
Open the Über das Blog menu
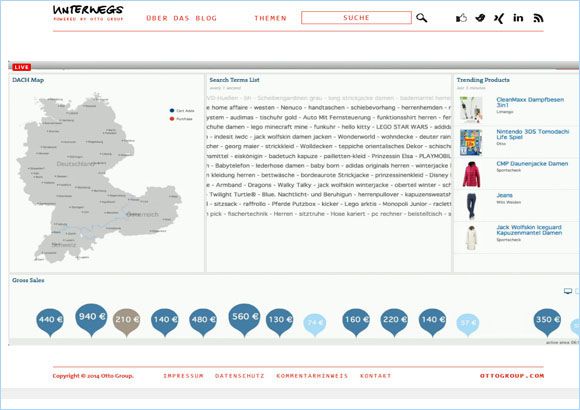coord(181,18)
